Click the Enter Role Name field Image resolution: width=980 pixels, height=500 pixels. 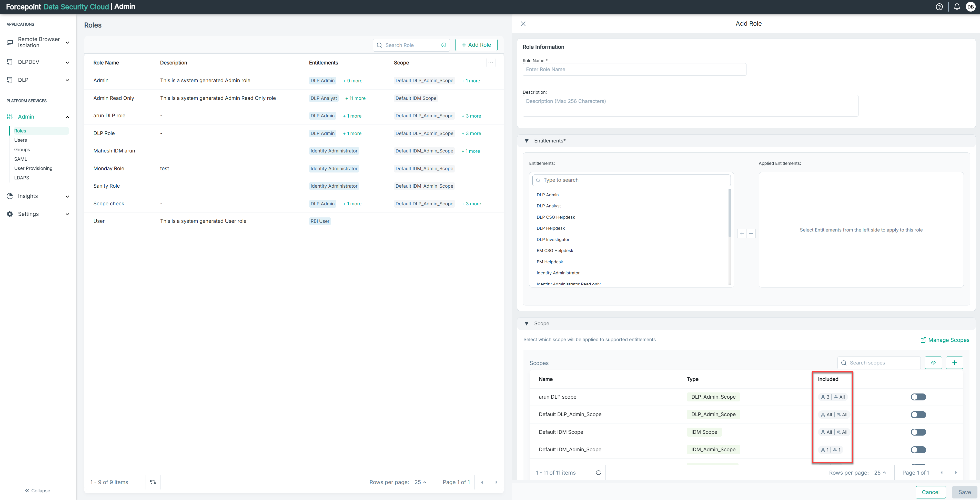[x=634, y=69]
